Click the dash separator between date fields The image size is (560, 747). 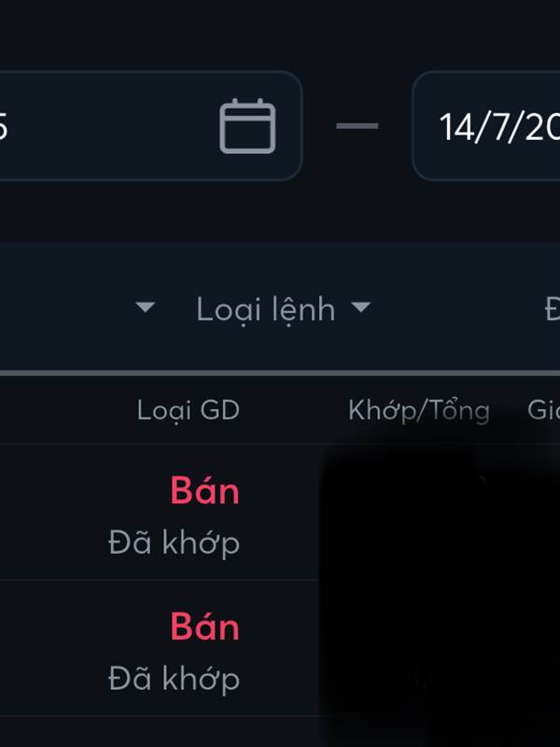pyautogui.click(x=357, y=126)
